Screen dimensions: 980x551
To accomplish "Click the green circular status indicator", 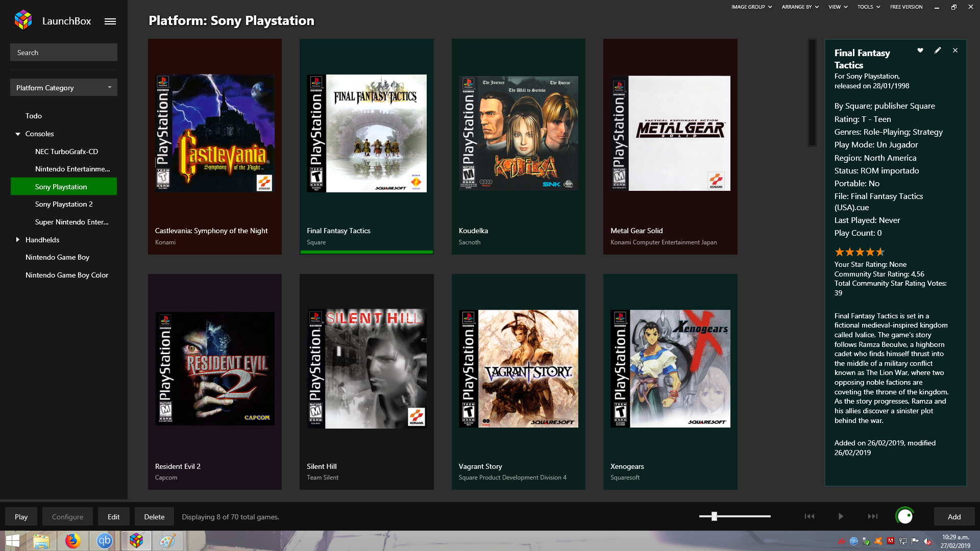I will [x=904, y=516].
